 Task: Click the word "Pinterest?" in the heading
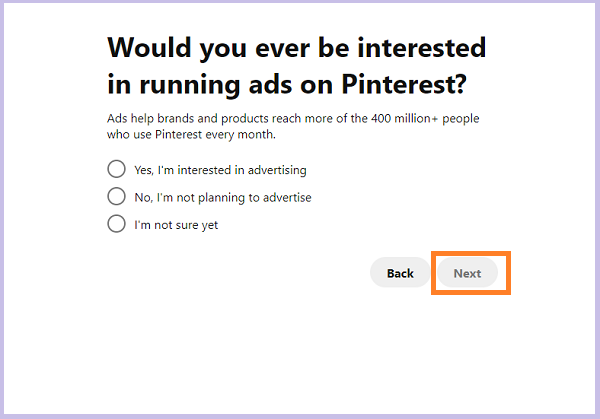[404, 84]
